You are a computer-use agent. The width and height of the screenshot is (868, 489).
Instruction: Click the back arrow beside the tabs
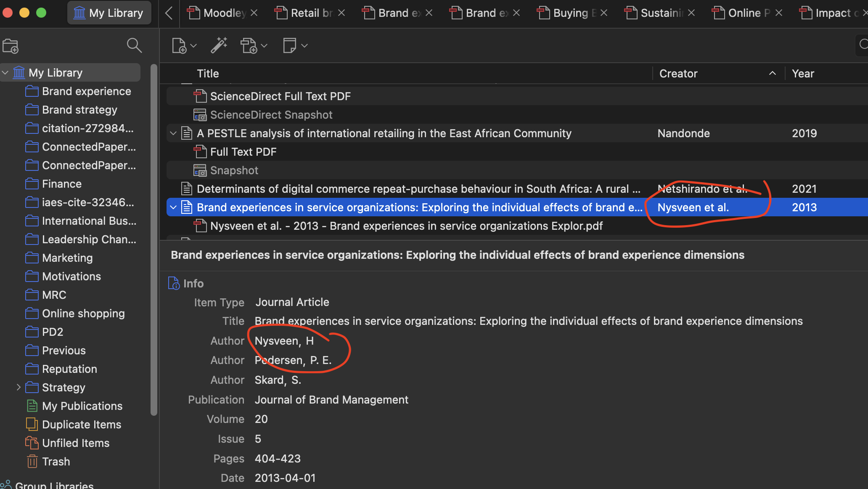(169, 13)
